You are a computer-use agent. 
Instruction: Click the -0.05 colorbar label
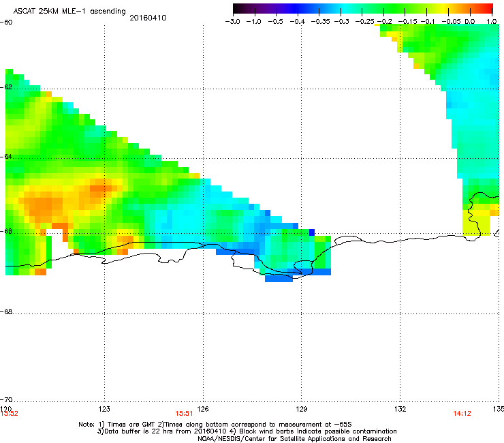451,22
